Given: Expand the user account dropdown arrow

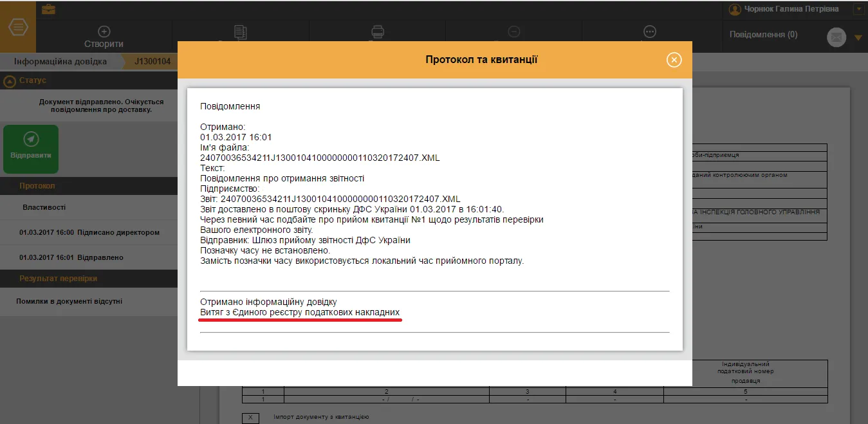Looking at the screenshot, I should [x=858, y=10].
